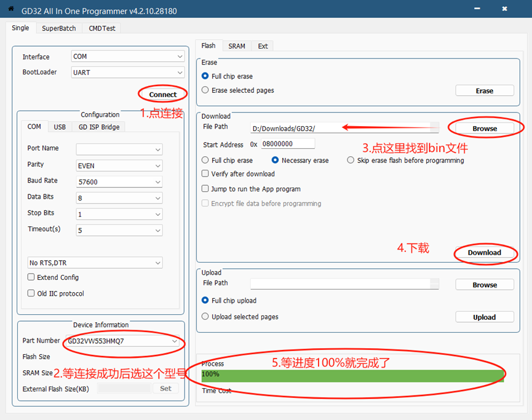Viewport: 532px width, 420px height.
Task: Select Erase selected pages radio button
Action: coord(205,90)
